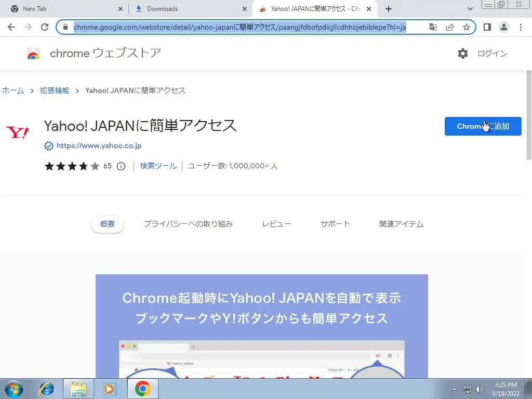Open the rating info circle icon
Viewport: 532px width, 399px height.
point(121,166)
